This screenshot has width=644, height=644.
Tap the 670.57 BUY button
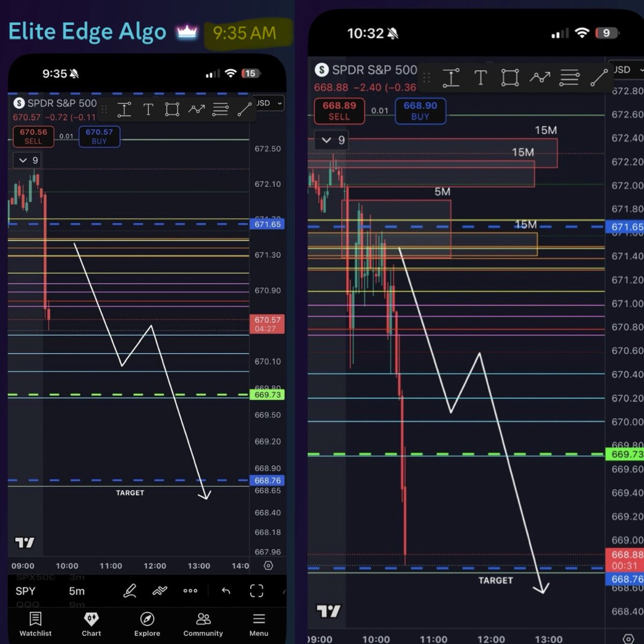point(99,136)
